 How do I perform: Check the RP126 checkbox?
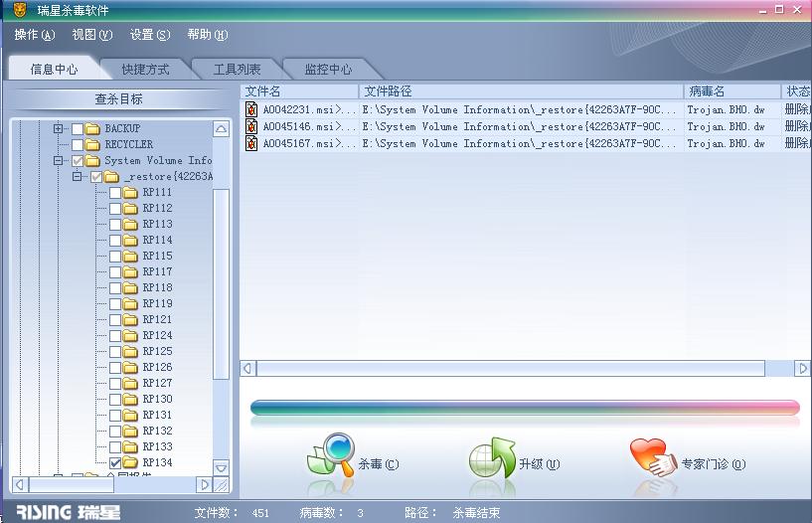(x=115, y=368)
